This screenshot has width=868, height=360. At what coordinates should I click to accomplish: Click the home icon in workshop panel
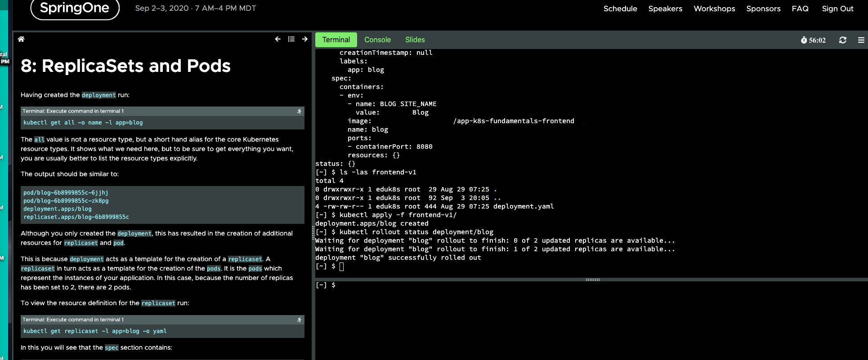click(21, 39)
